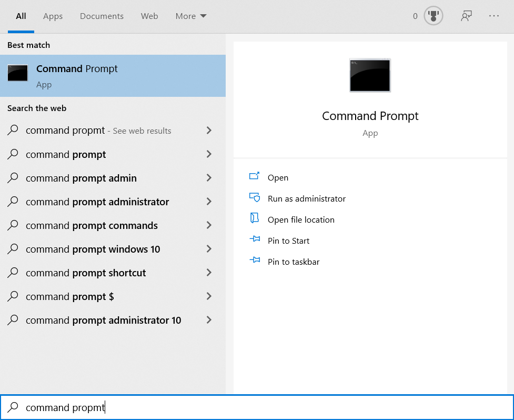
Task: Click the Pin to Start icon
Action: 255,240
